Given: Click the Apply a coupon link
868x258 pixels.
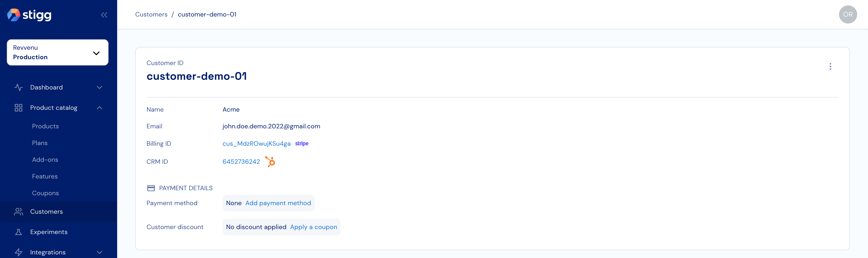Looking at the screenshot, I should pyautogui.click(x=313, y=227).
